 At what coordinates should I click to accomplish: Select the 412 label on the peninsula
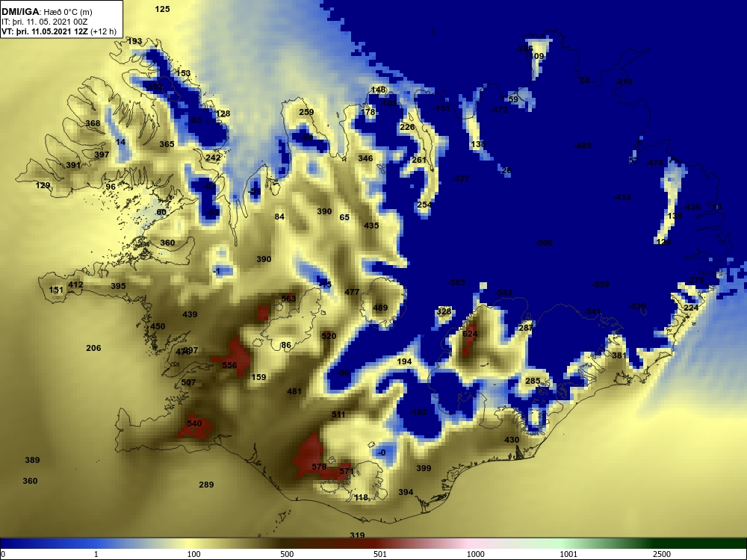[75, 284]
